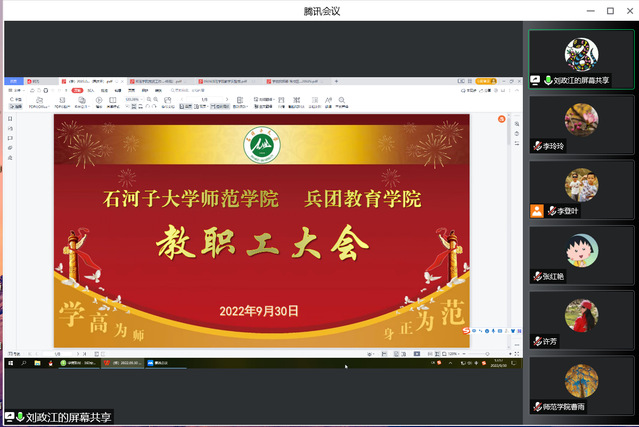Click the Full text translation button

[264, 106]
